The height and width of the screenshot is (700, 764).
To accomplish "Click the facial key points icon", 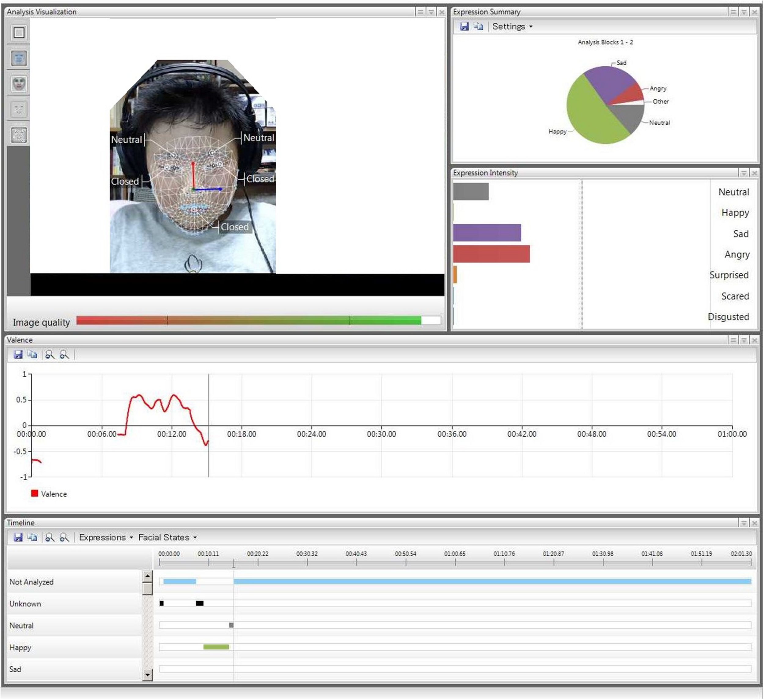I will (19, 109).
